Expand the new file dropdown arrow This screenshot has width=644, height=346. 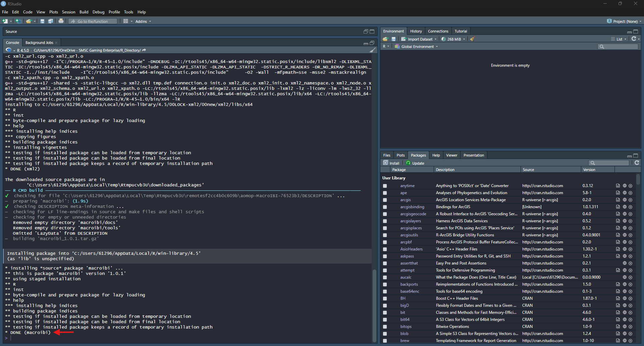(11, 21)
